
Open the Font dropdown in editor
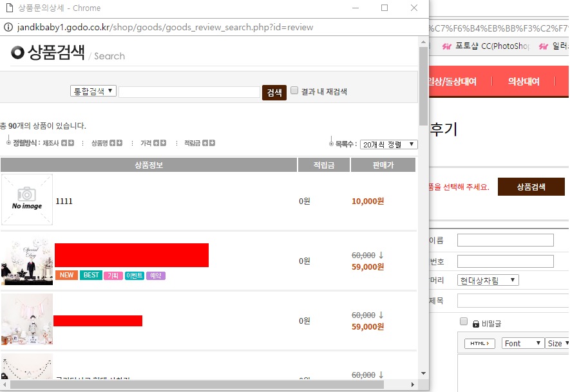click(x=522, y=343)
